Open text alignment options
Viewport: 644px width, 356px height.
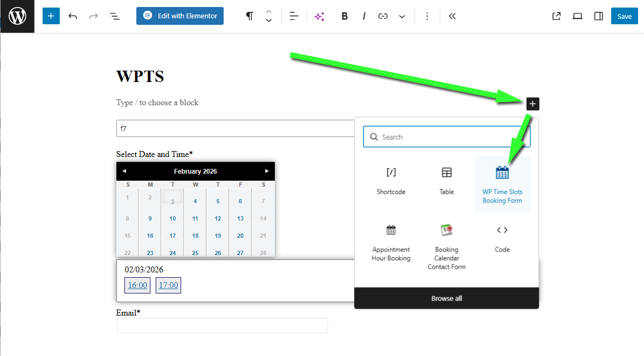pos(294,16)
